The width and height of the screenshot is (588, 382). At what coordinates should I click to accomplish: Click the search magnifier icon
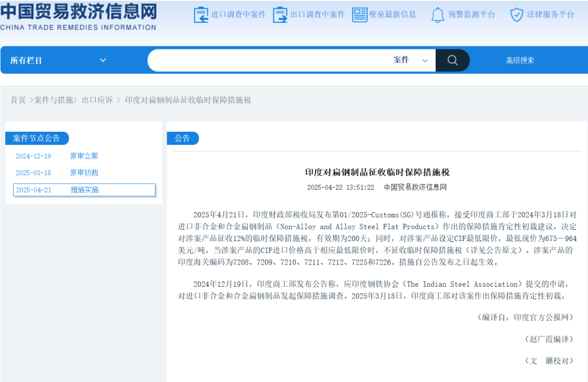(452, 60)
